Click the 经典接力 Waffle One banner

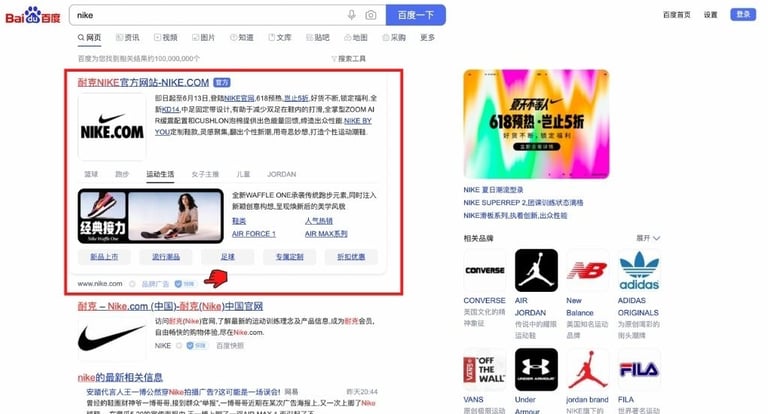click(x=151, y=216)
